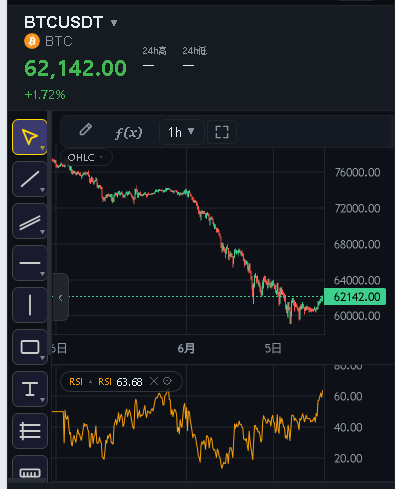Open the OHLC chart type dropdown
The width and height of the screenshot is (396, 489).
(x=86, y=157)
